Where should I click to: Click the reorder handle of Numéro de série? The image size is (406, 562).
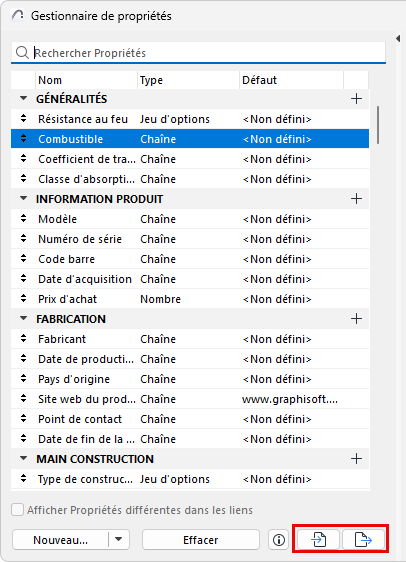click(x=24, y=238)
